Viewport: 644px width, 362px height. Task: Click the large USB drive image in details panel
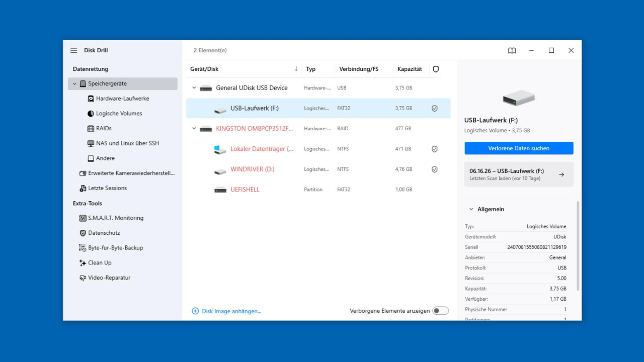pyautogui.click(x=519, y=98)
